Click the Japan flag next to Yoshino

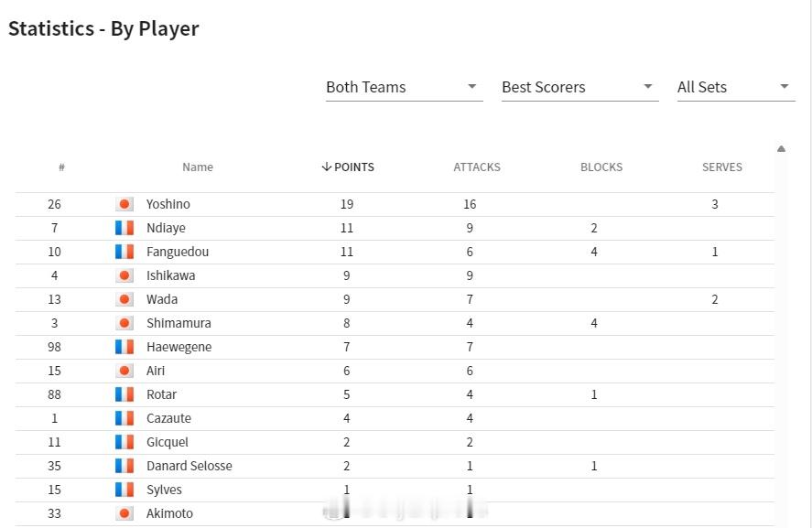click(x=125, y=204)
